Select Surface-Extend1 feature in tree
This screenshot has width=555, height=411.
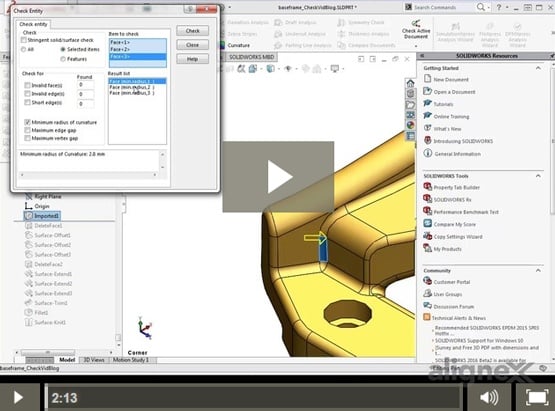(x=48, y=274)
